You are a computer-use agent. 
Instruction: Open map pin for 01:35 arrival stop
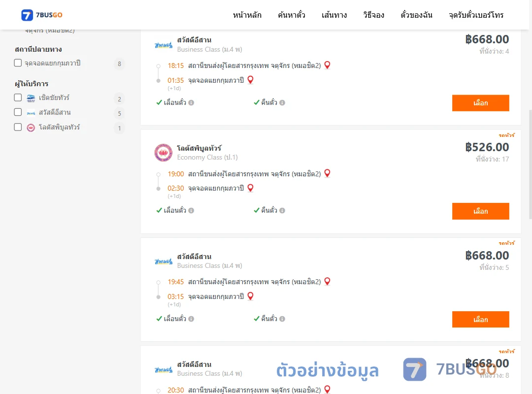click(250, 80)
